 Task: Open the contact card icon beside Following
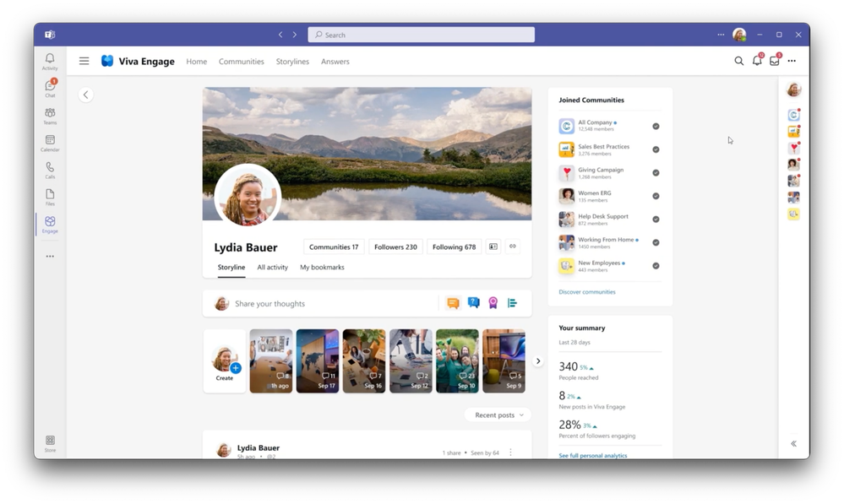(x=493, y=247)
